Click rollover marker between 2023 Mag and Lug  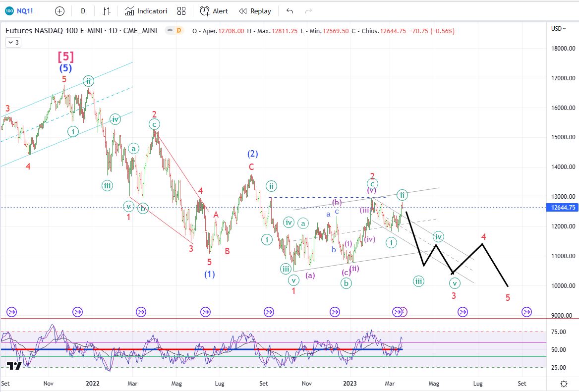463,312
